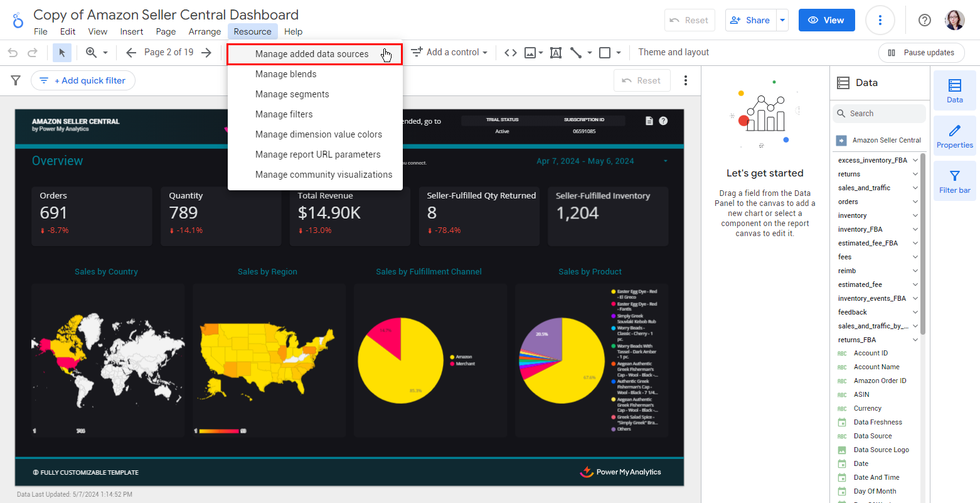The image size is (980, 503).
Task: Expand the Share button dropdown arrow
Action: tap(782, 20)
